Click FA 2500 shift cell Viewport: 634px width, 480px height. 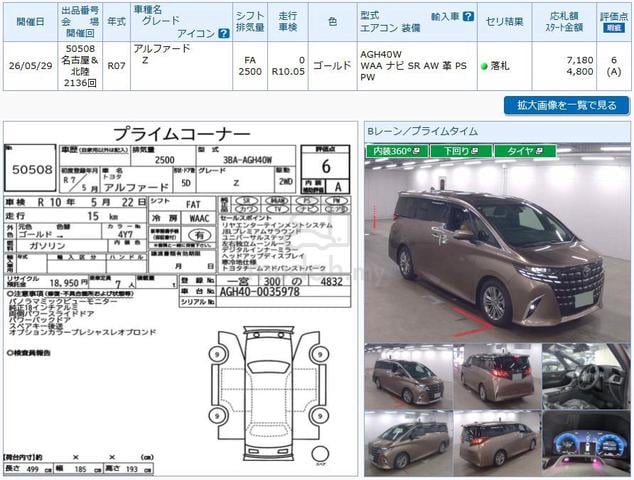coord(250,66)
